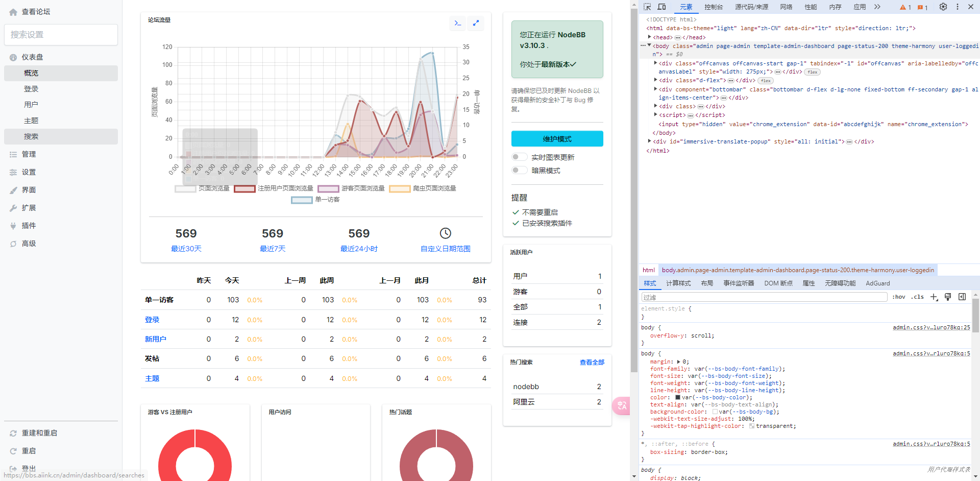The image size is (980, 481).
Task: Toggle 爬虫页面浏览量 legend series
Action: 423,188
